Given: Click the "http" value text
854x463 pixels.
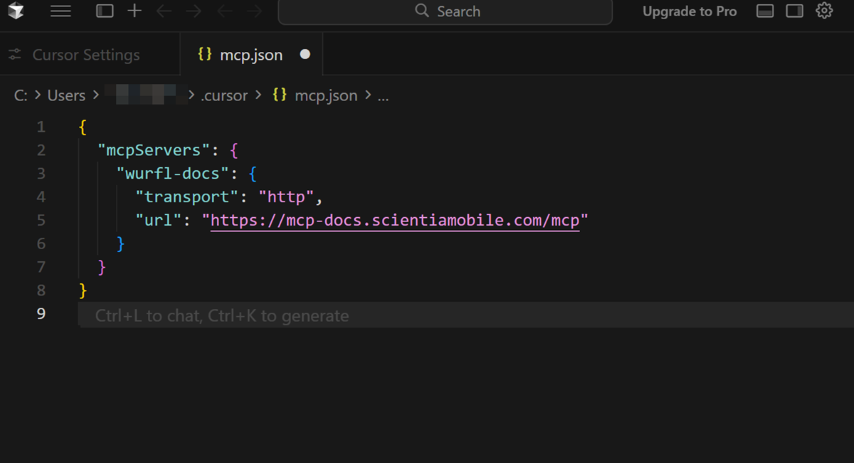Looking at the screenshot, I should click(x=286, y=197).
